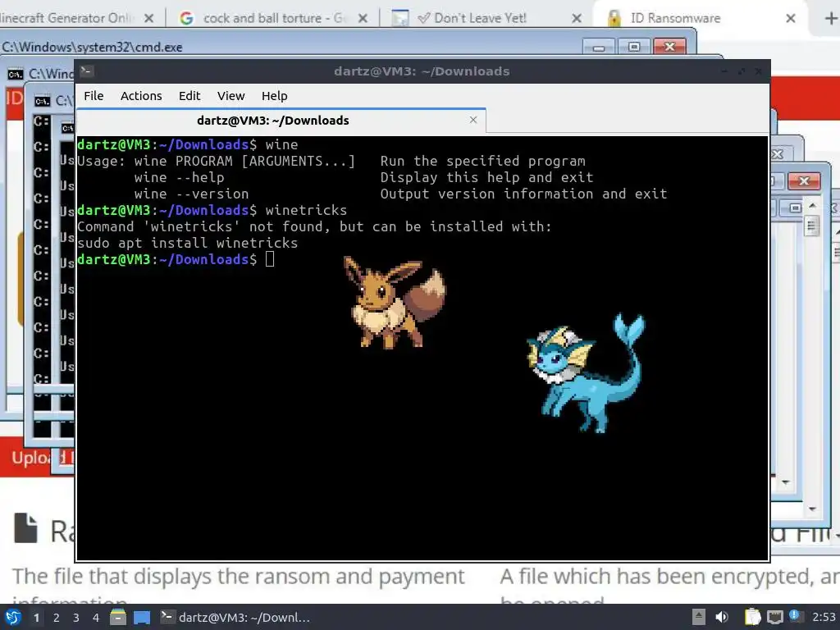Click the cmd icon of third C:\ window
The image size is (840, 630).
43,101
